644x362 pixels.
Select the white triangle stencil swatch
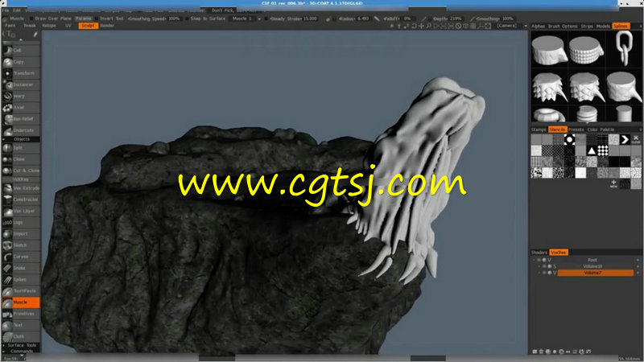click(592, 151)
